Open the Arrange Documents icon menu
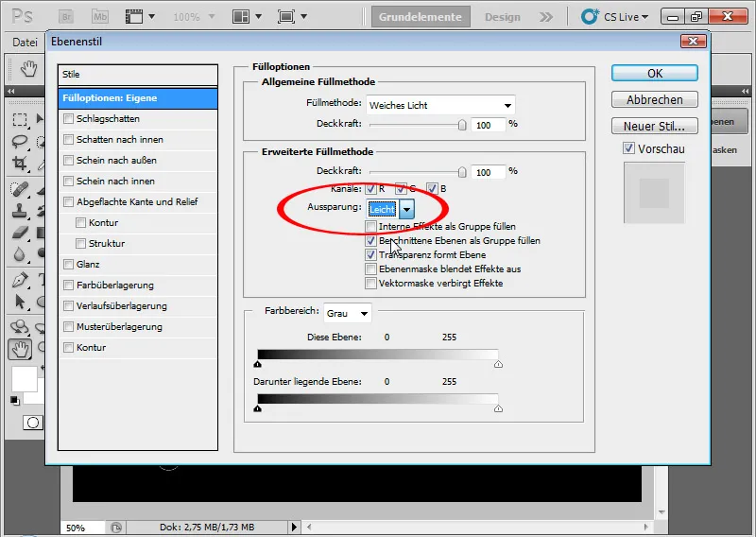Viewport: 756px width, 537px height. [x=247, y=17]
